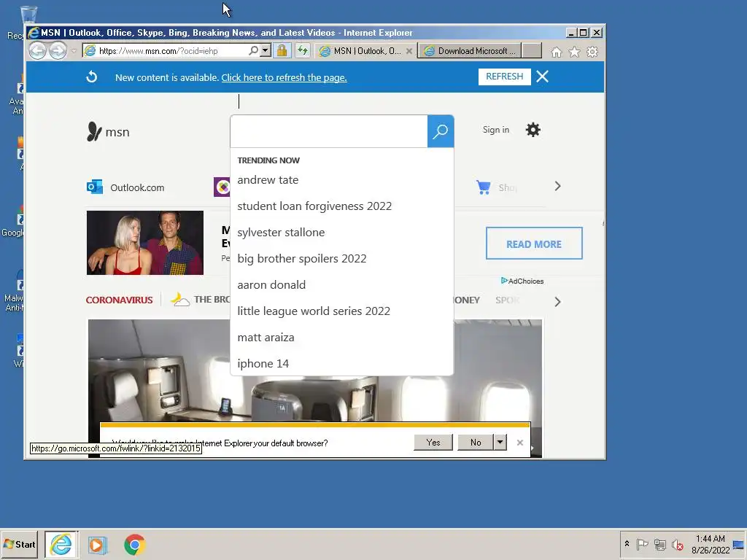Image resolution: width=747 pixels, height=560 pixels.
Task: Open the Windows Start menu
Action: 20,544
